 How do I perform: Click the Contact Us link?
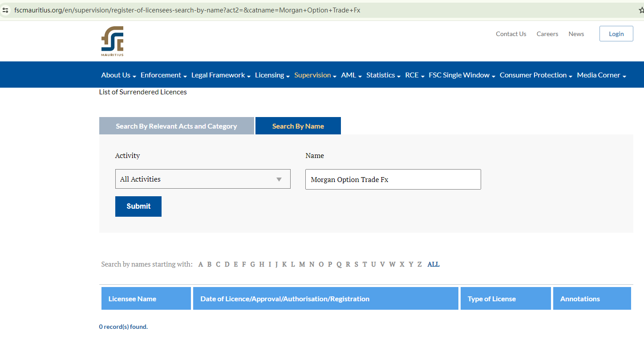click(511, 34)
